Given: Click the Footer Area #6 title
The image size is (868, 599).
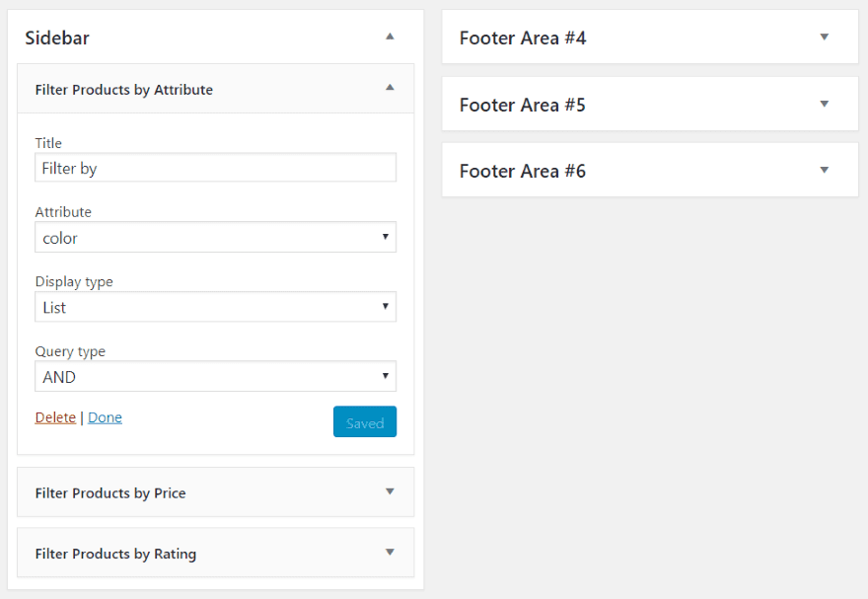Looking at the screenshot, I should 523,171.
